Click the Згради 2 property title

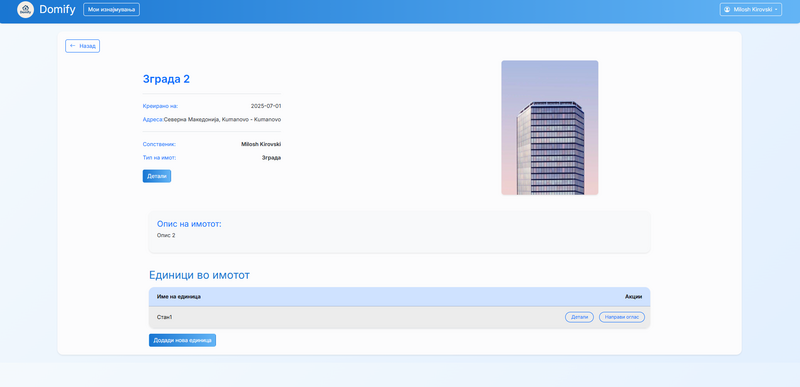(166, 79)
